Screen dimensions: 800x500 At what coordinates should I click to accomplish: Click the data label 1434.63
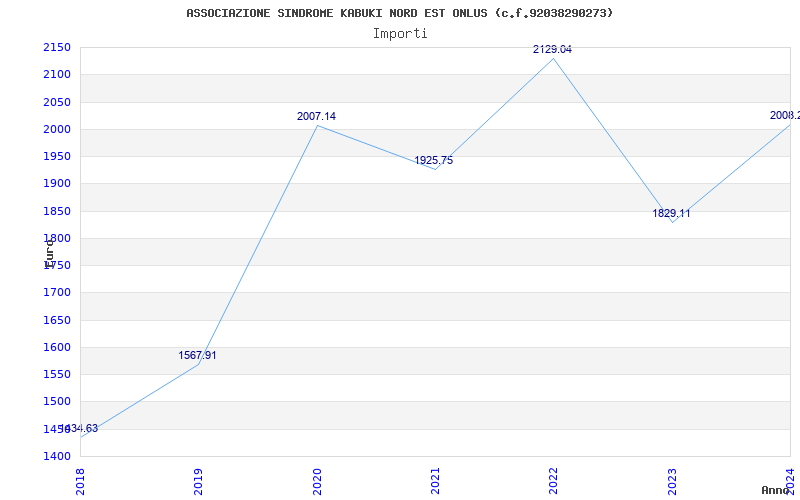tap(79, 429)
